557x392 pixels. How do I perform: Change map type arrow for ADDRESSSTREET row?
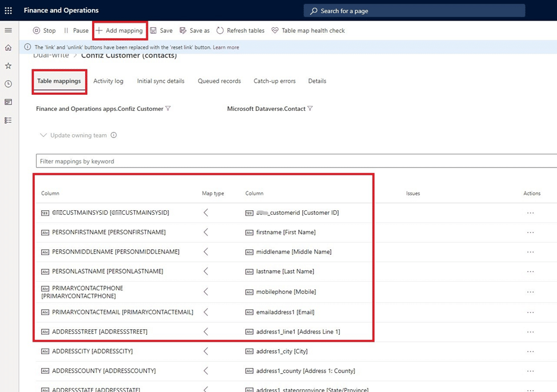[206, 331]
